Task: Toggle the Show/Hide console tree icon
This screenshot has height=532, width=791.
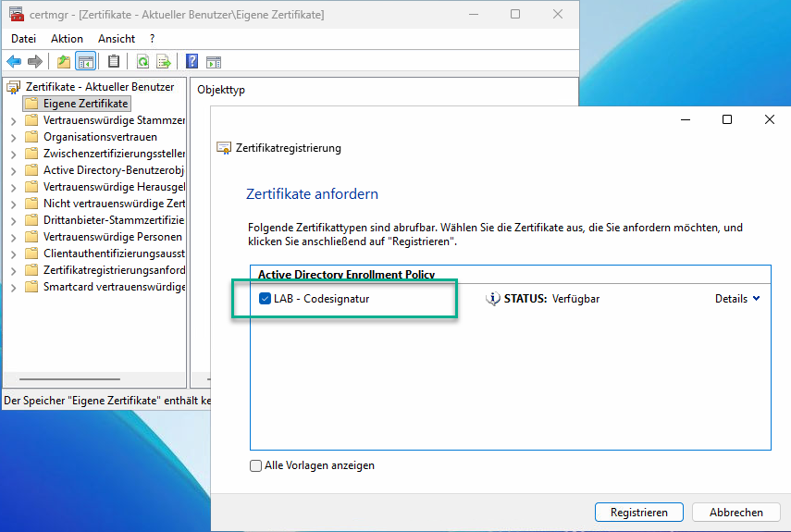Action: [x=85, y=62]
